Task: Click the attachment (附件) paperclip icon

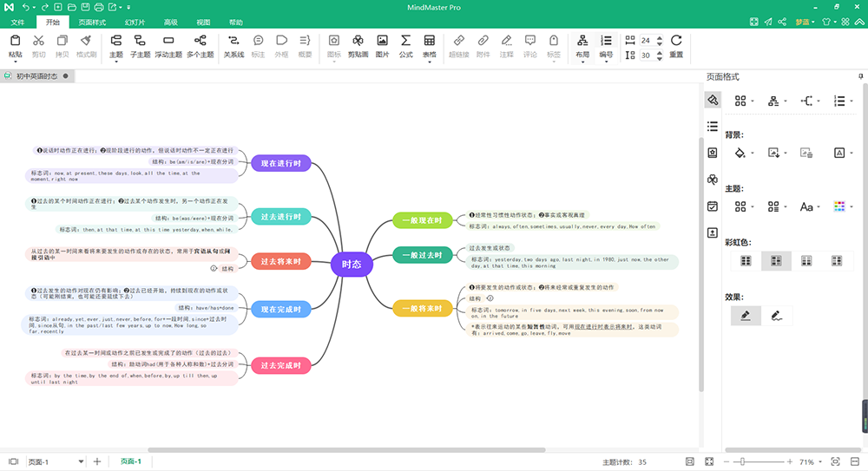Action: pyautogui.click(x=483, y=41)
